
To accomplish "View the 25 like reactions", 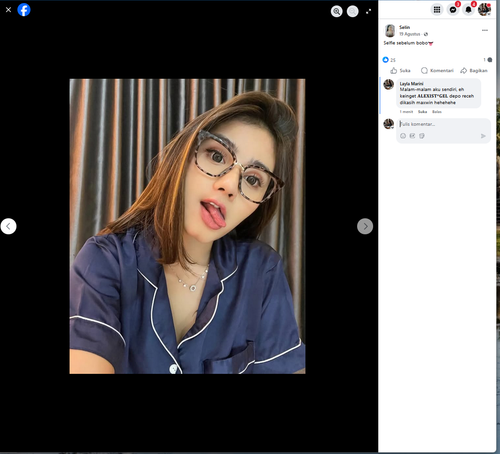I will [389, 60].
